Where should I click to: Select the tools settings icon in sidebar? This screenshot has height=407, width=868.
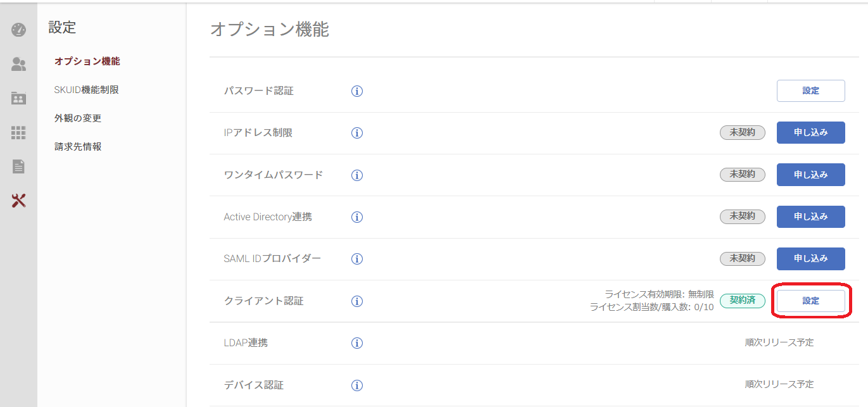pos(18,201)
